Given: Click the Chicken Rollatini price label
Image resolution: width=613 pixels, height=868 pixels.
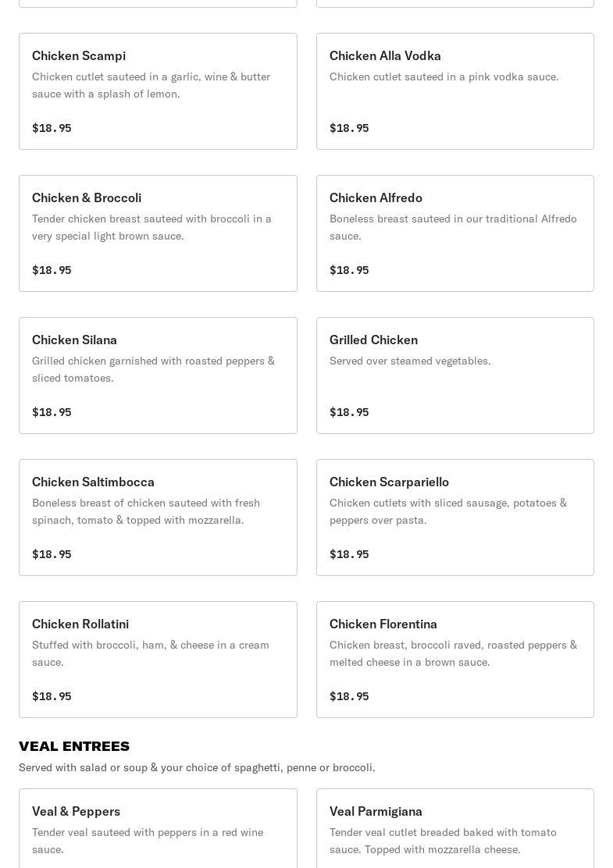Looking at the screenshot, I should 52,696.
